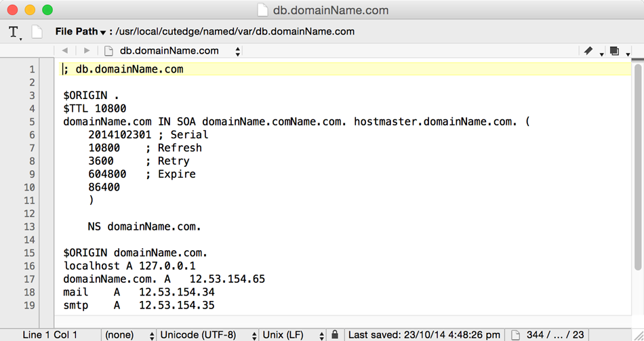The height and width of the screenshot is (341, 644).
Task: Go to the next document arrow
Action: (87, 51)
